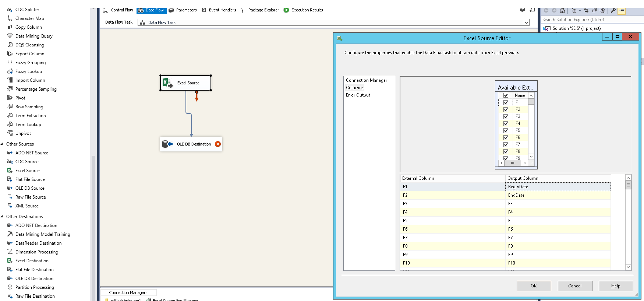Uncheck the F5 available column checkbox

pos(506,130)
